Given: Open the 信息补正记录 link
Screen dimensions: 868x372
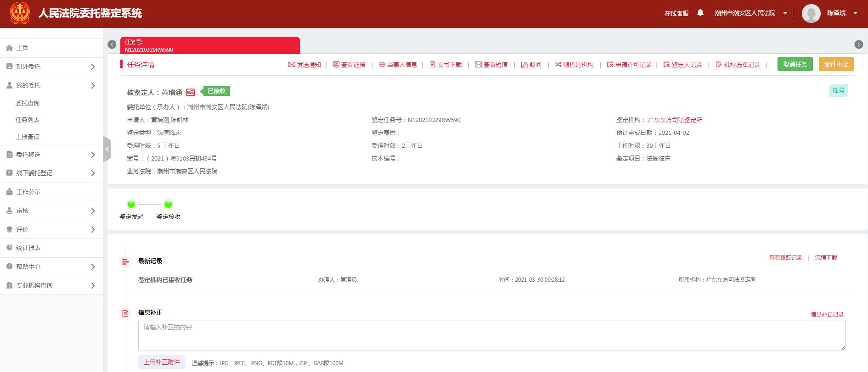Looking at the screenshot, I should (x=827, y=315).
